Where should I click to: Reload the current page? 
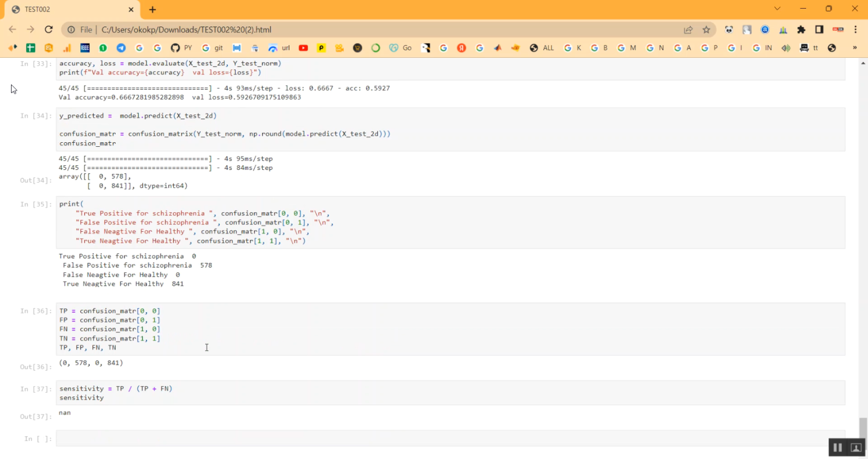(49, 29)
